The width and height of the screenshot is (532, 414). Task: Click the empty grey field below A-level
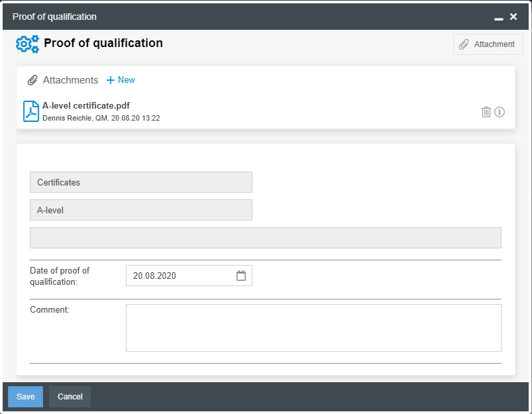click(265, 238)
